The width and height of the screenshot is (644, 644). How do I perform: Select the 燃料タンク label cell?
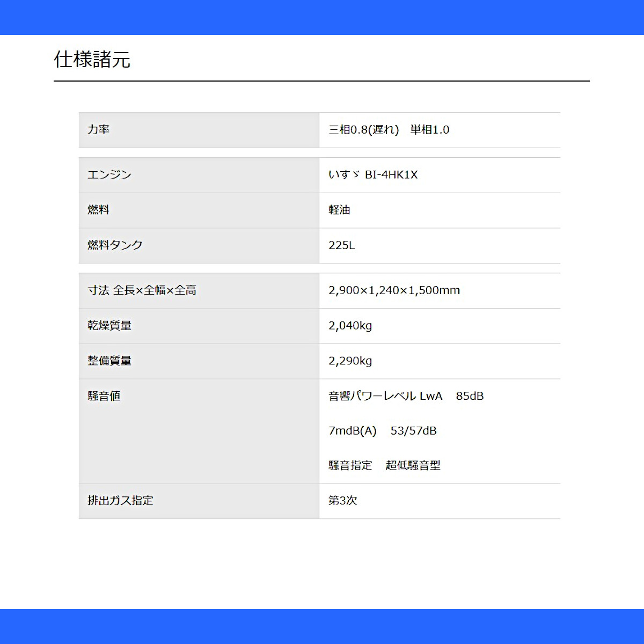pos(199,245)
